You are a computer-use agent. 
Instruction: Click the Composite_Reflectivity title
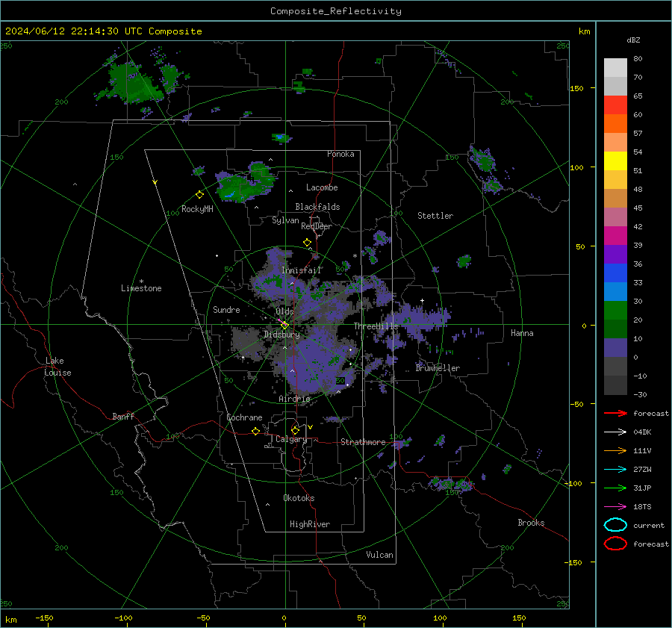click(336, 11)
